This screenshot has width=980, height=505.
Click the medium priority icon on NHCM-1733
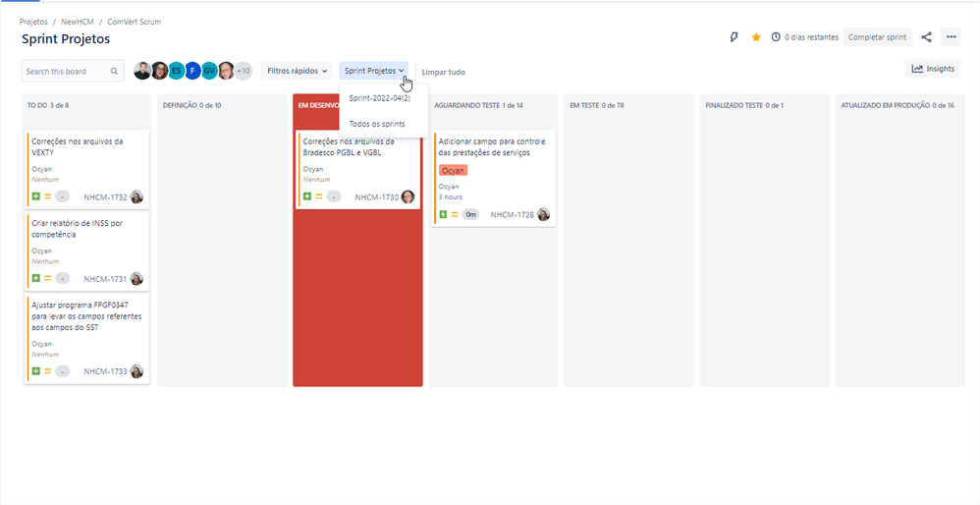tap(47, 371)
